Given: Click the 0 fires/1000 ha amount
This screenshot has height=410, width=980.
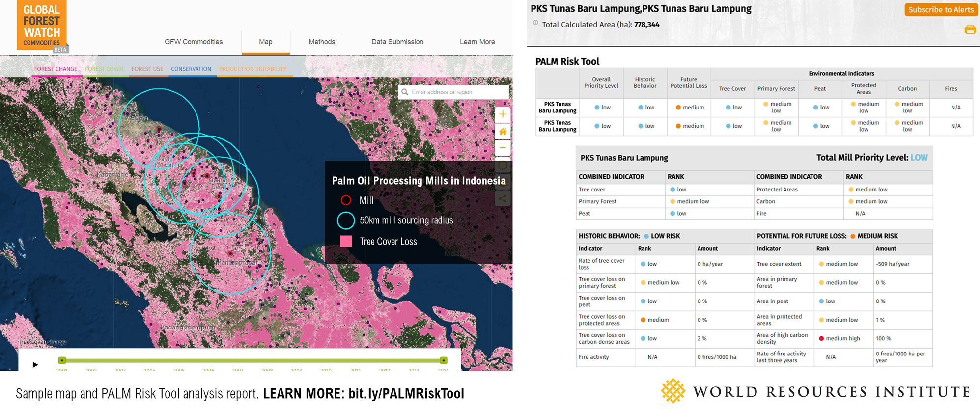Looking at the screenshot, I should [x=717, y=357].
